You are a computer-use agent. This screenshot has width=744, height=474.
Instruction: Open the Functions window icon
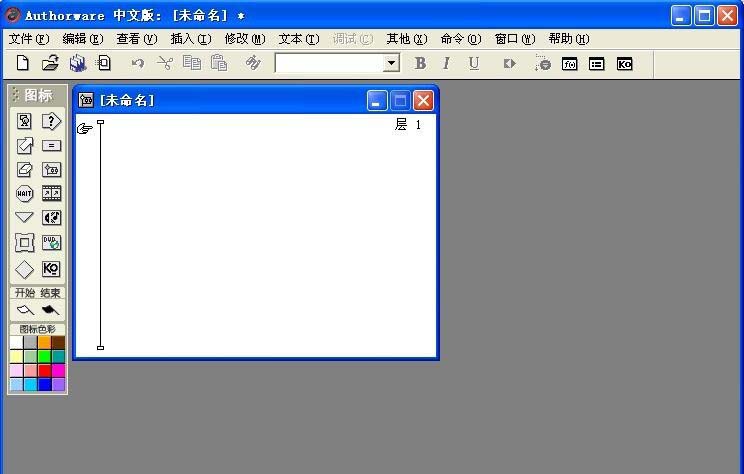point(569,64)
